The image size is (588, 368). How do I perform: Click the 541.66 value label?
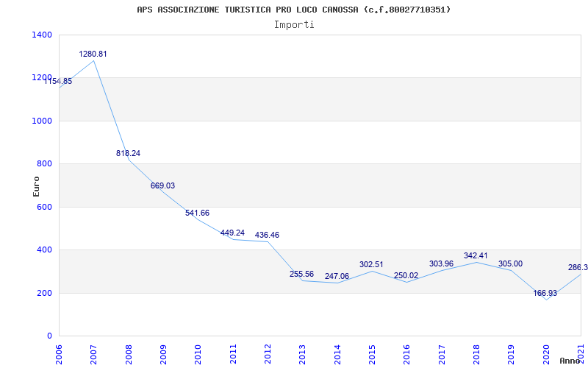point(197,213)
